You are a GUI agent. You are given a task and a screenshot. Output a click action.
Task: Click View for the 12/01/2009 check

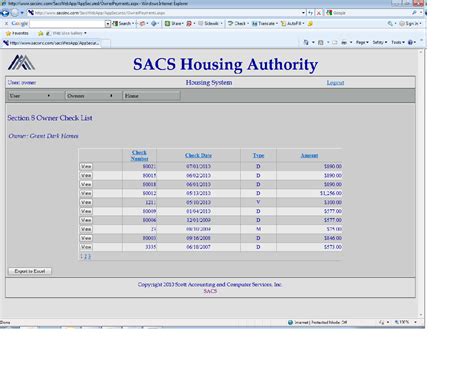(86, 220)
